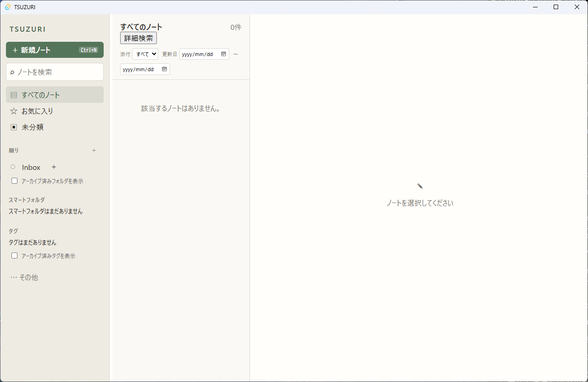Click the 0件 count label
The image size is (588, 382).
(x=236, y=27)
